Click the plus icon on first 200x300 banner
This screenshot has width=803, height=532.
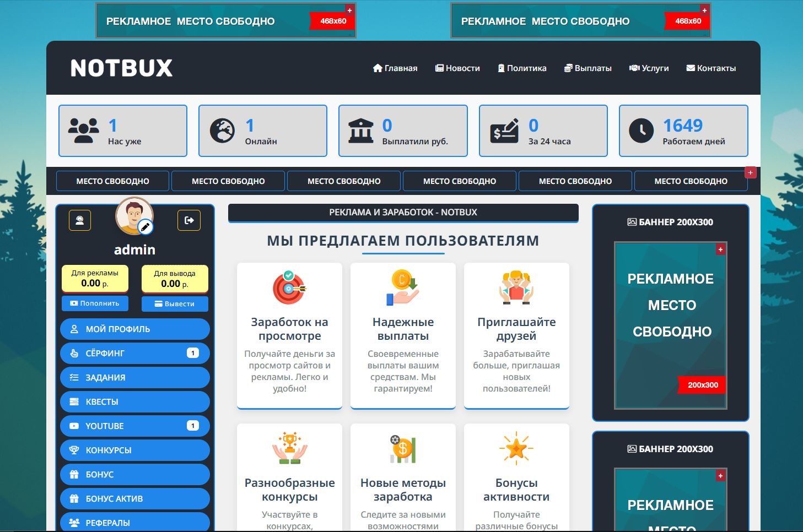point(720,249)
